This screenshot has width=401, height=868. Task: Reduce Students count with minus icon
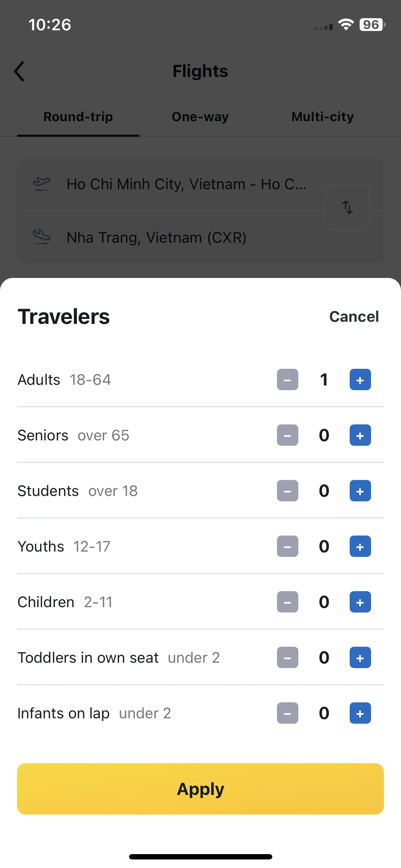click(x=287, y=491)
